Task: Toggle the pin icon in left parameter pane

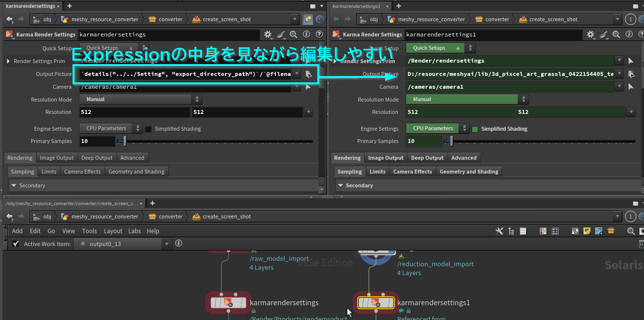Action: pyautogui.click(x=308, y=19)
